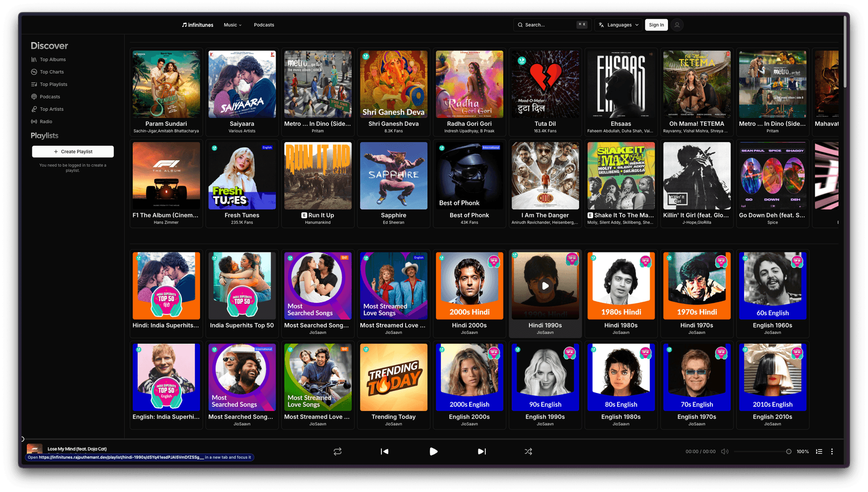Open English 1990s playlist
Viewport: 868px width, 492px height.
545,378
